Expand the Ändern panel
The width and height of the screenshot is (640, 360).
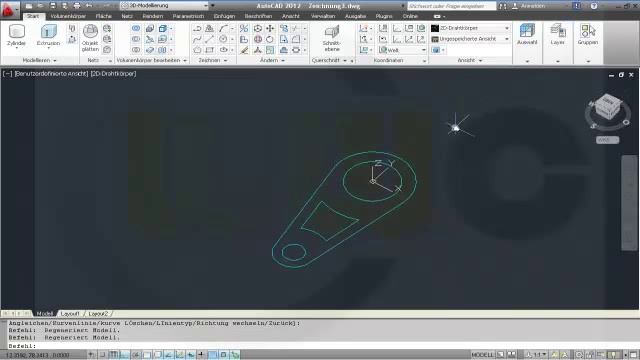pyautogui.click(x=272, y=60)
